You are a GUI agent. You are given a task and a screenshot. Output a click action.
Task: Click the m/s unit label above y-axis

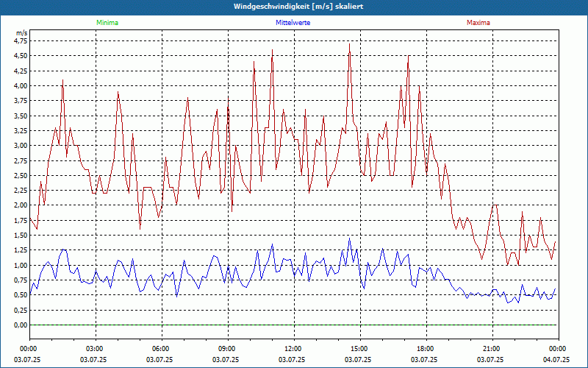click(21, 34)
